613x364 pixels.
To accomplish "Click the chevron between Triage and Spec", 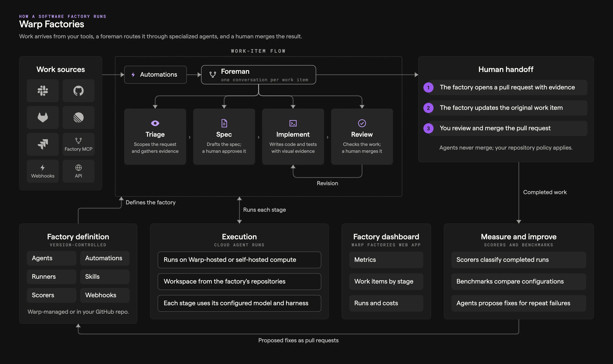I will (189, 137).
